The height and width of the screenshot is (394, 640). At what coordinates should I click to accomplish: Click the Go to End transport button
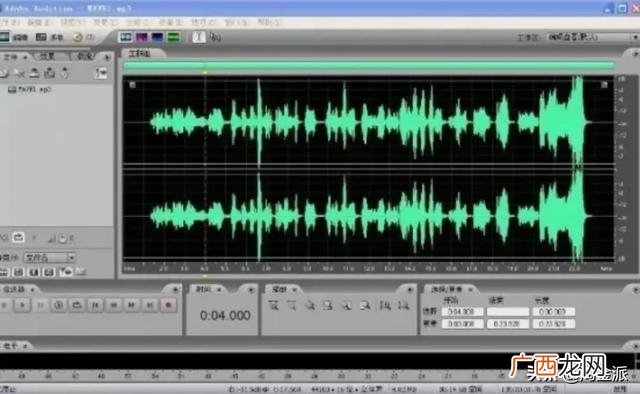click(150, 305)
